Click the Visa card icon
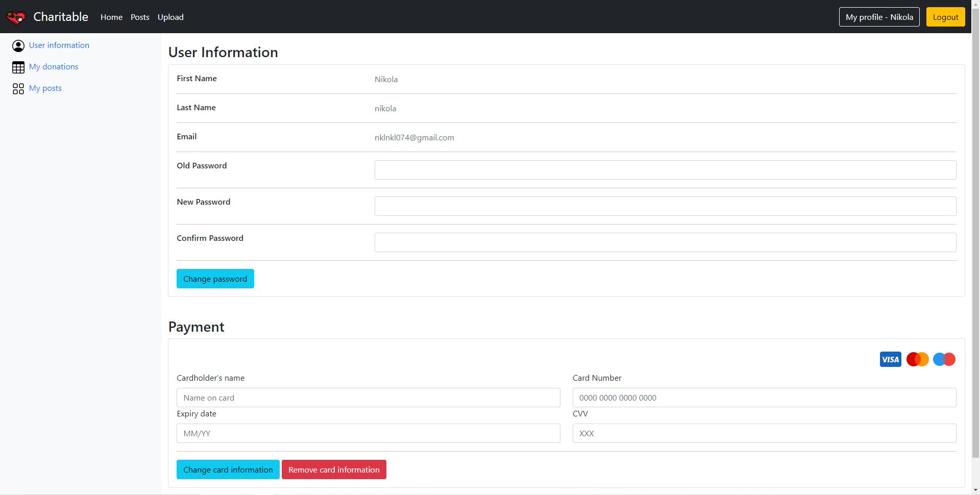This screenshot has height=495, width=980. (x=890, y=359)
